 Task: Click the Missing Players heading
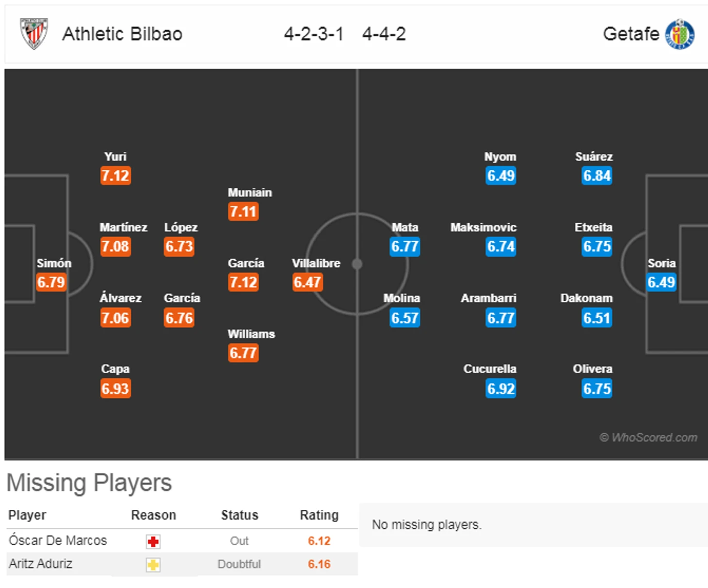pos(89,483)
